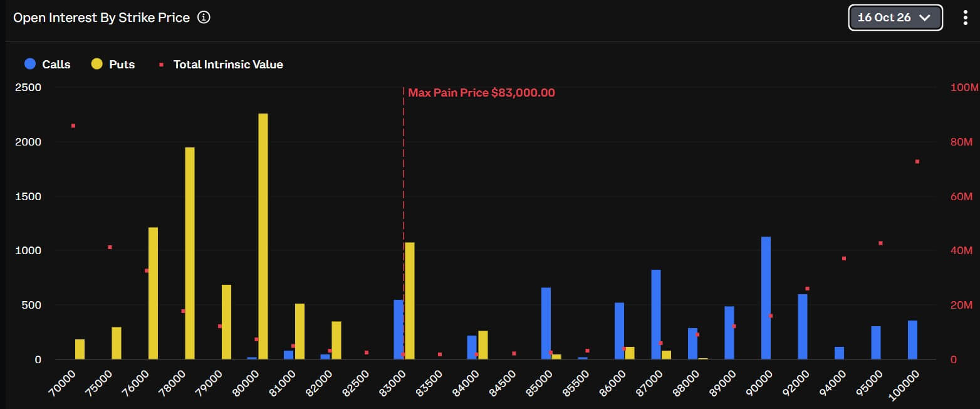Select the yellow Puts bar at strike 81000
The image size is (980, 409).
[300, 332]
